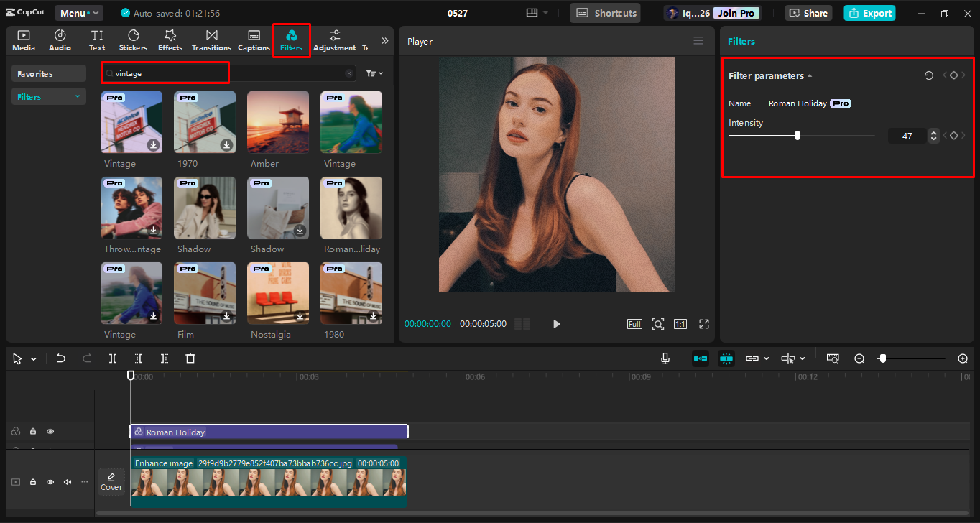The height and width of the screenshot is (523, 980).
Task: Click the Transitions icon in the top toolbar
Action: pyautogui.click(x=211, y=40)
